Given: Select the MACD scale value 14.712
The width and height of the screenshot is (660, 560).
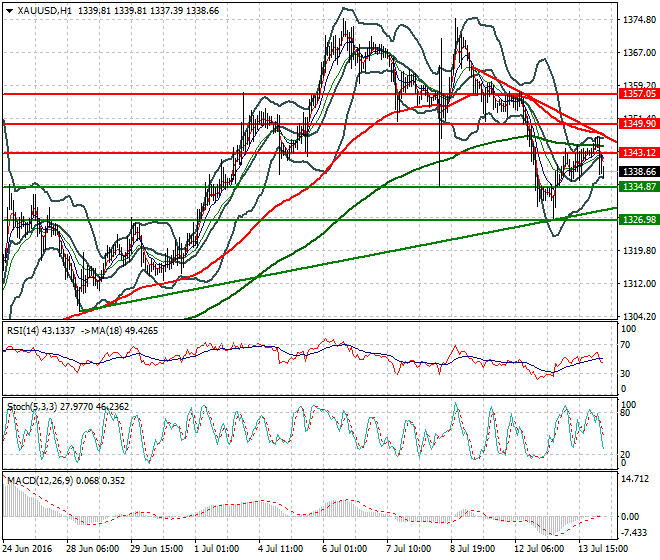Looking at the screenshot, I should (x=636, y=479).
